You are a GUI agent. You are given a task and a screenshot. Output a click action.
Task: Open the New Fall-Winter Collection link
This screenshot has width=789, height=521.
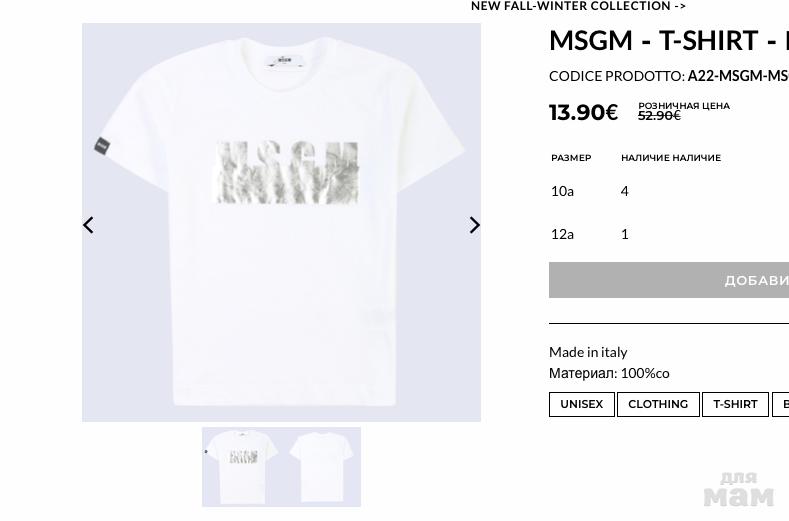tap(578, 6)
